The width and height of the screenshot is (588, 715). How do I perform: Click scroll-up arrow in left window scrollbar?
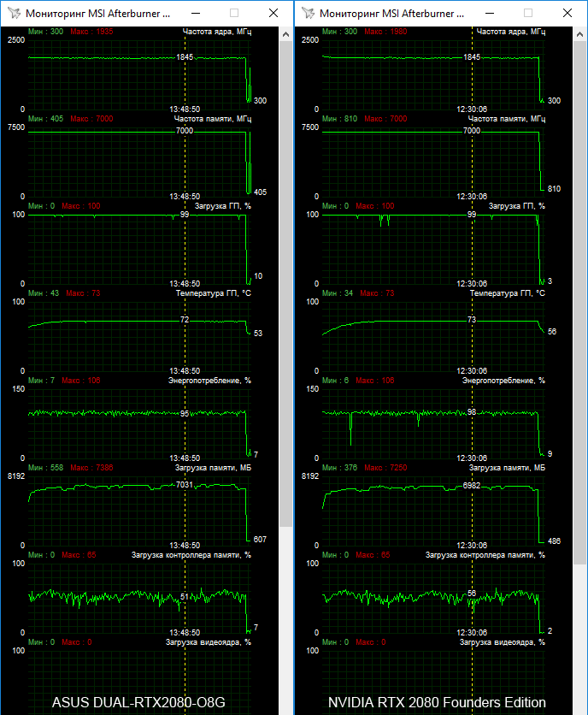click(285, 34)
